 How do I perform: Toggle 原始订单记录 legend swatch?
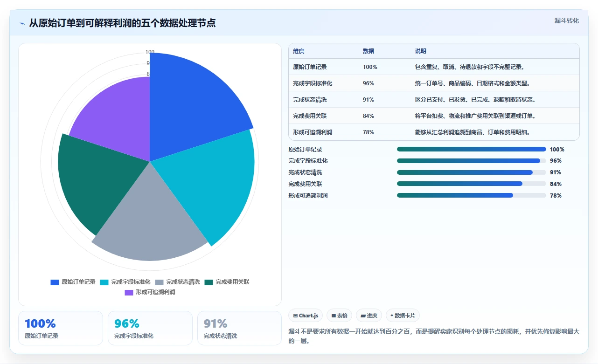point(55,282)
